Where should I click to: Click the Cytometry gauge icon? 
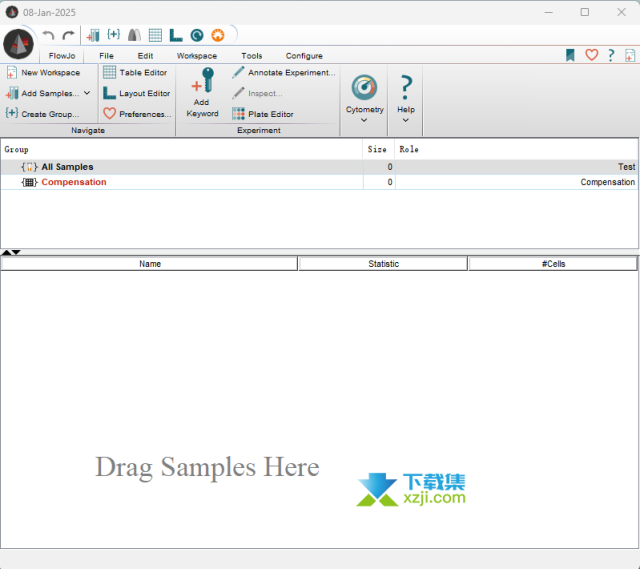(x=364, y=87)
